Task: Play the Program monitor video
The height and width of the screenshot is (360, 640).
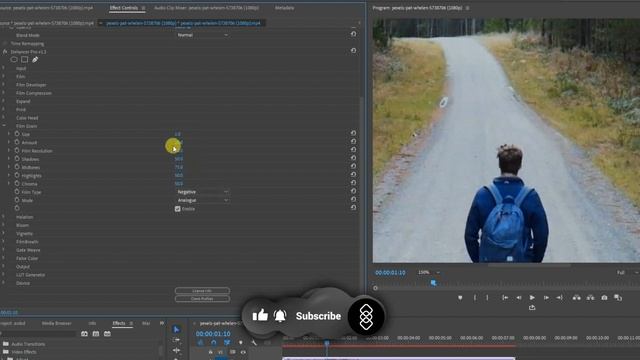Action: point(532,298)
